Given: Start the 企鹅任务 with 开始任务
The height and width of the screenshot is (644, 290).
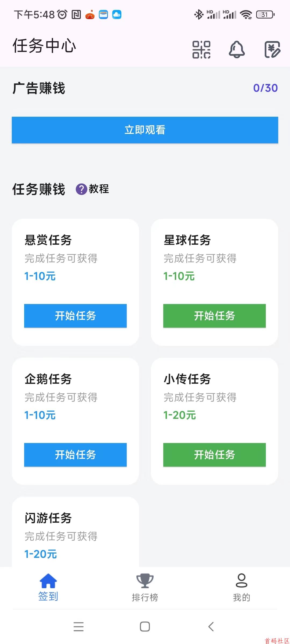Looking at the screenshot, I should tap(75, 455).
